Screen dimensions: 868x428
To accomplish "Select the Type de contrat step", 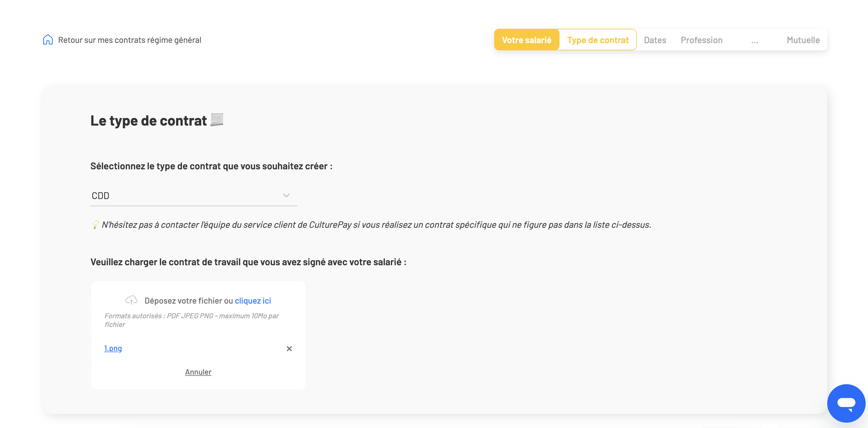I will coord(598,40).
